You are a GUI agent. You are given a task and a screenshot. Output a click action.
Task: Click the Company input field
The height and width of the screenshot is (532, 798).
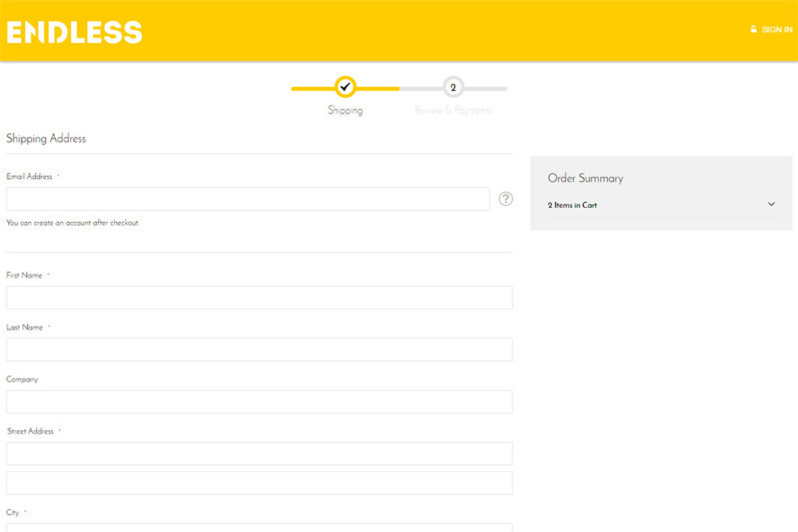click(259, 401)
